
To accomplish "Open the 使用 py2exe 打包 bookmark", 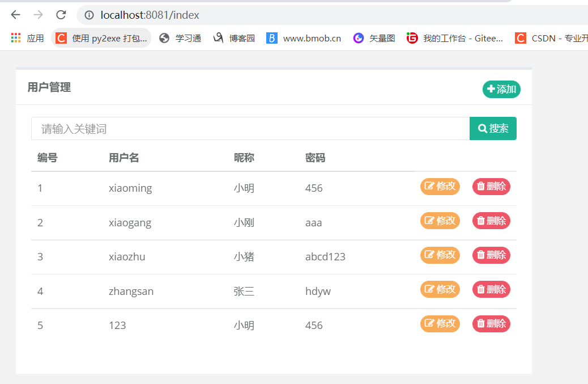I will pyautogui.click(x=101, y=39).
